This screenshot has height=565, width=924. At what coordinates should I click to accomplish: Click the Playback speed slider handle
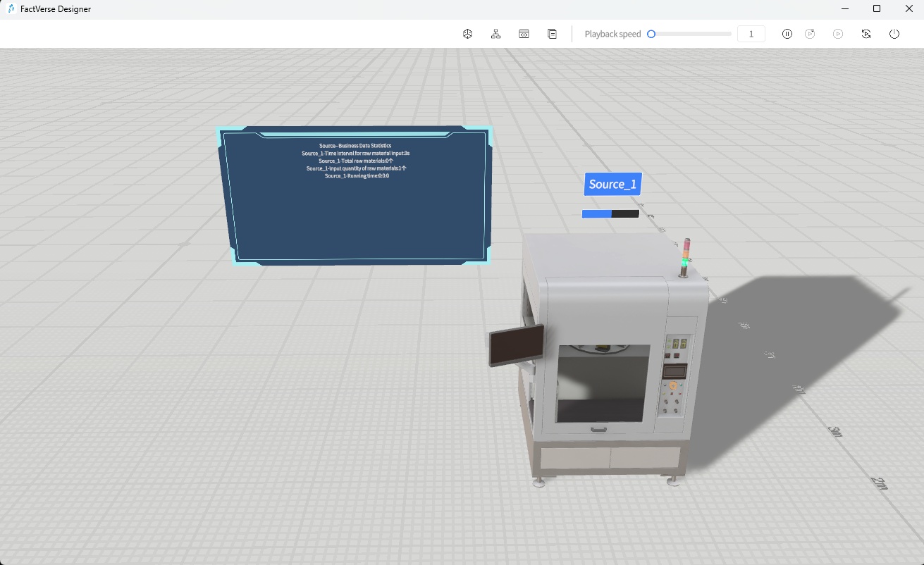tap(651, 34)
